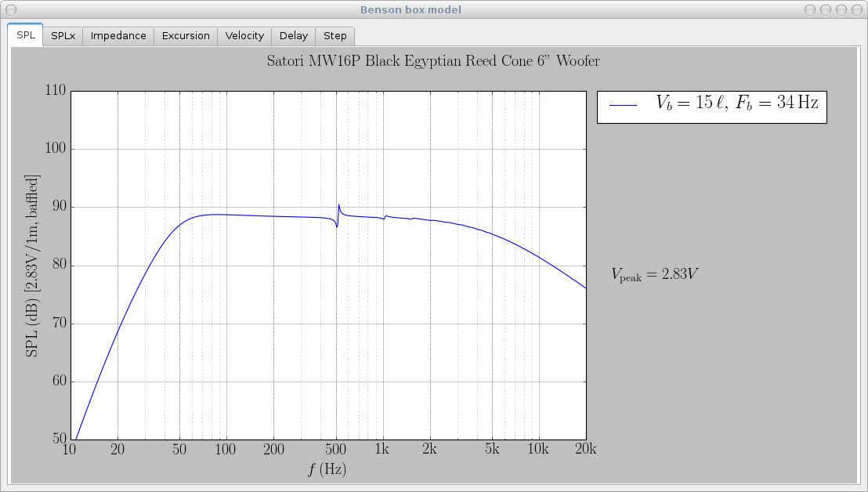This screenshot has height=492, width=868.
Task: Click the 500 Hz resonance spike on the curve
Action: [338, 215]
